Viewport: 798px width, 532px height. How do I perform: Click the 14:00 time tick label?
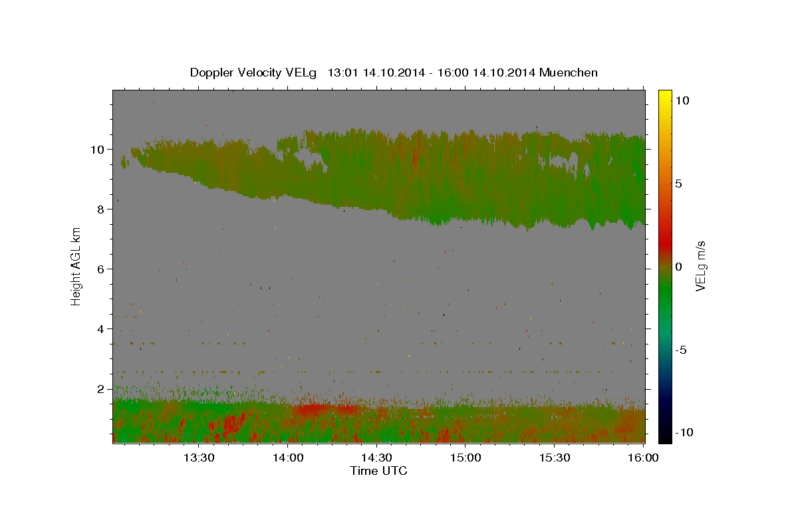[288, 458]
